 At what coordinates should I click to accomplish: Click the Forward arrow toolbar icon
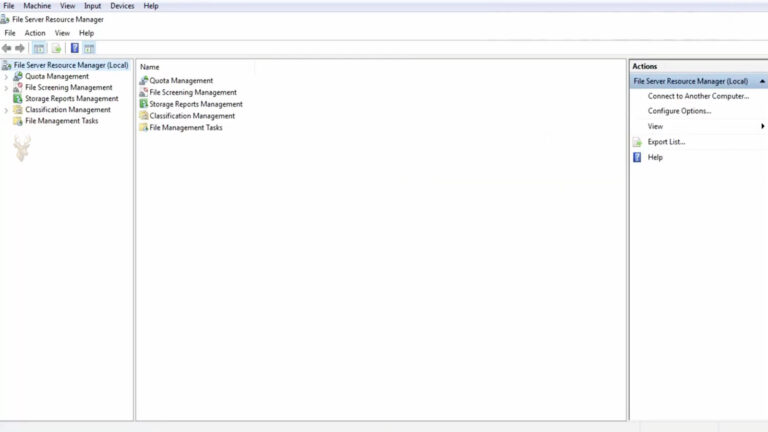(x=20, y=48)
